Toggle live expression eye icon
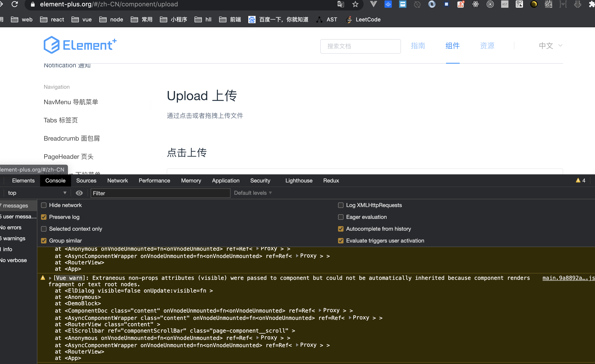Screen dimensions: 595x364 [x=79, y=193]
